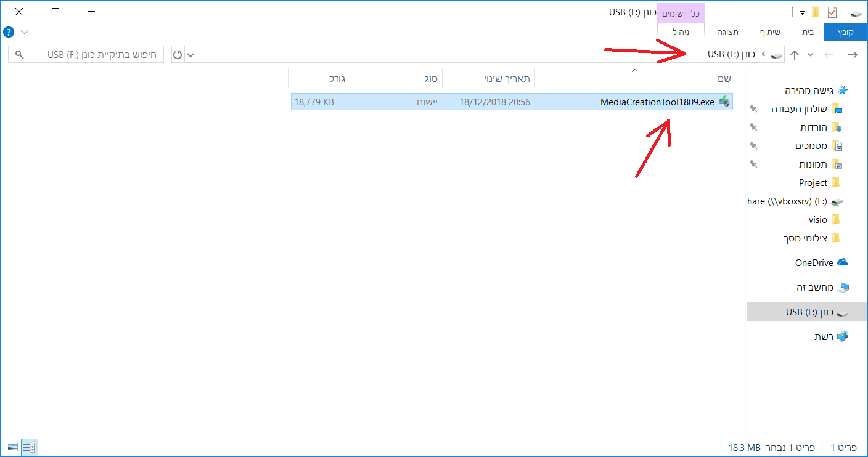Open the בית (Home) ribbon tab

pyautogui.click(x=808, y=32)
